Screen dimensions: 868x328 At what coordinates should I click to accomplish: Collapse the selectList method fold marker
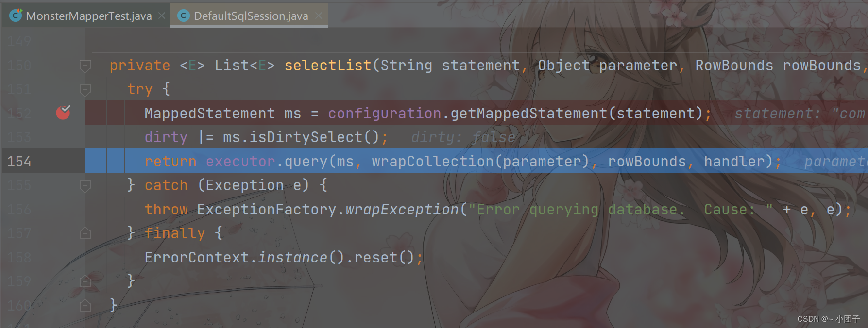click(85, 65)
